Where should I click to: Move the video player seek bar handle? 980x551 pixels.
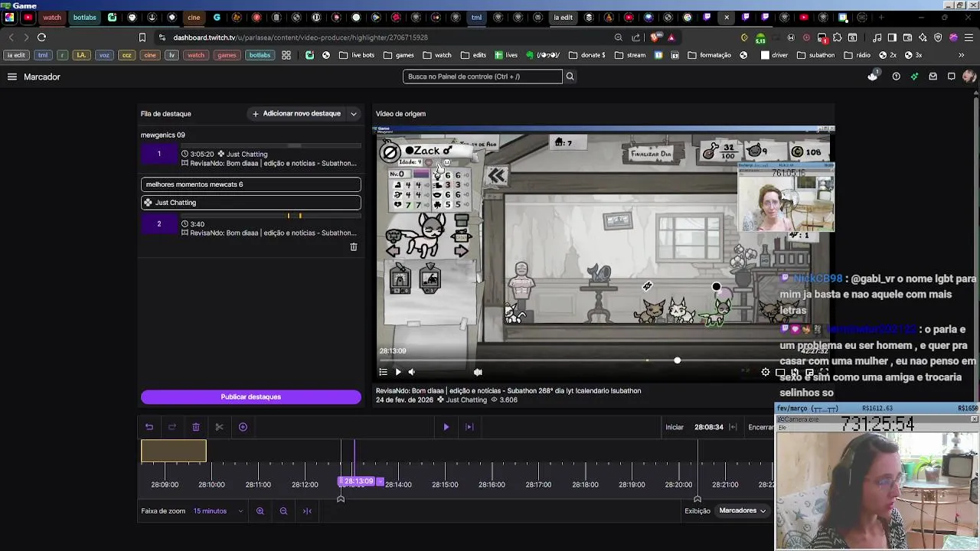[677, 360]
